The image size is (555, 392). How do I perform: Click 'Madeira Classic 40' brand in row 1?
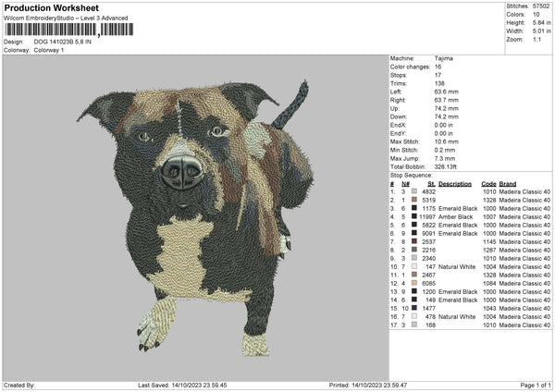524,191
